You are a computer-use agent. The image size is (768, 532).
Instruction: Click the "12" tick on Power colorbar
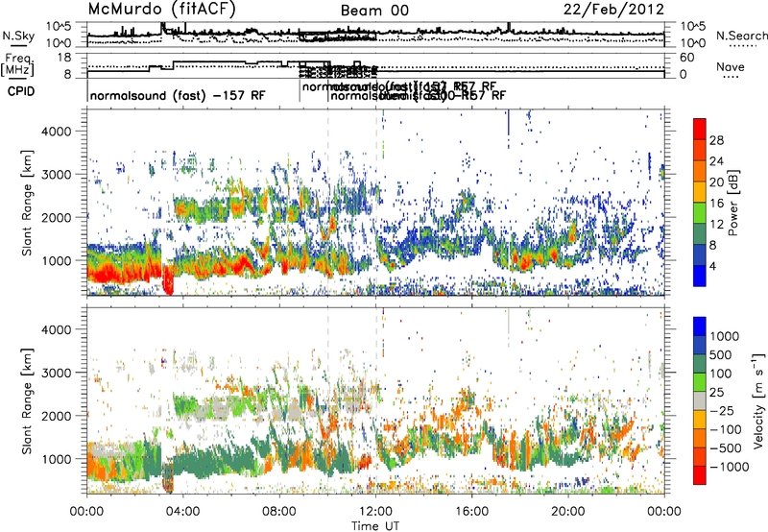click(716, 225)
